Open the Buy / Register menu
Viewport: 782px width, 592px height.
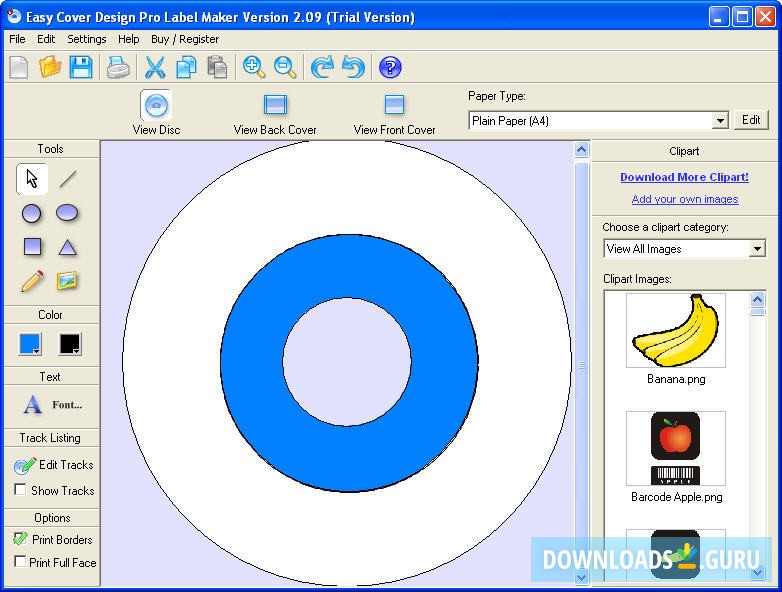[x=185, y=39]
